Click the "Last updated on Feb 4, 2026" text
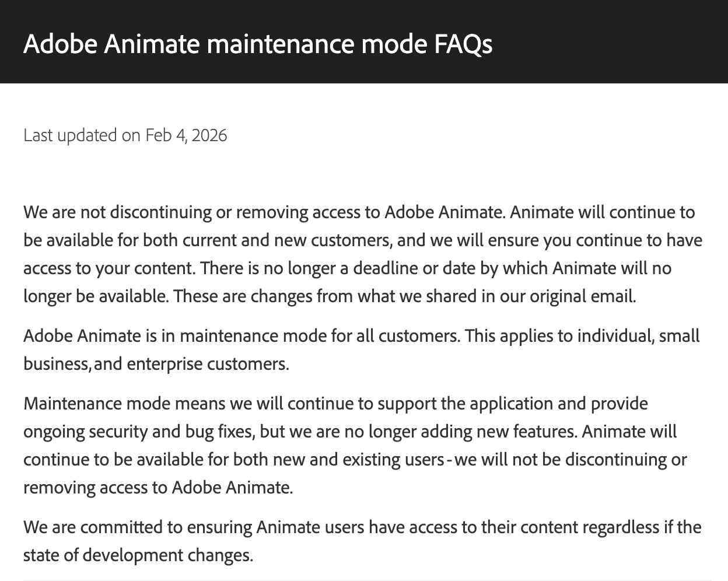This screenshot has width=728, height=581. pyautogui.click(x=125, y=135)
